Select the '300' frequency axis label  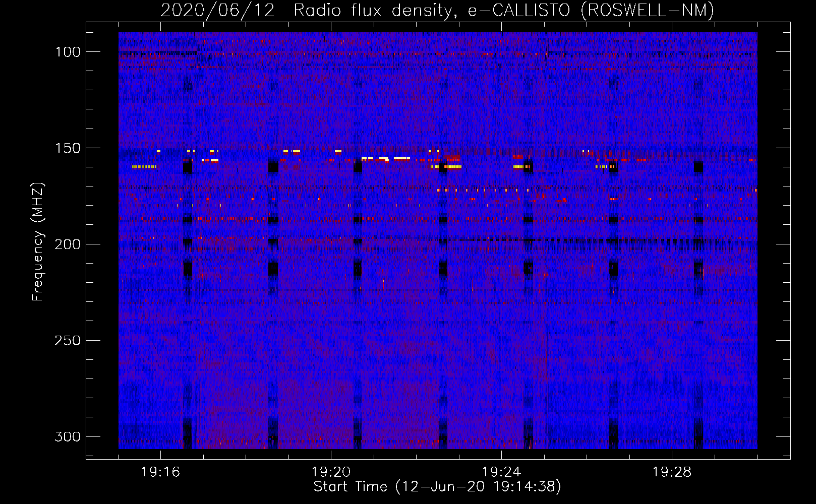[68, 436]
